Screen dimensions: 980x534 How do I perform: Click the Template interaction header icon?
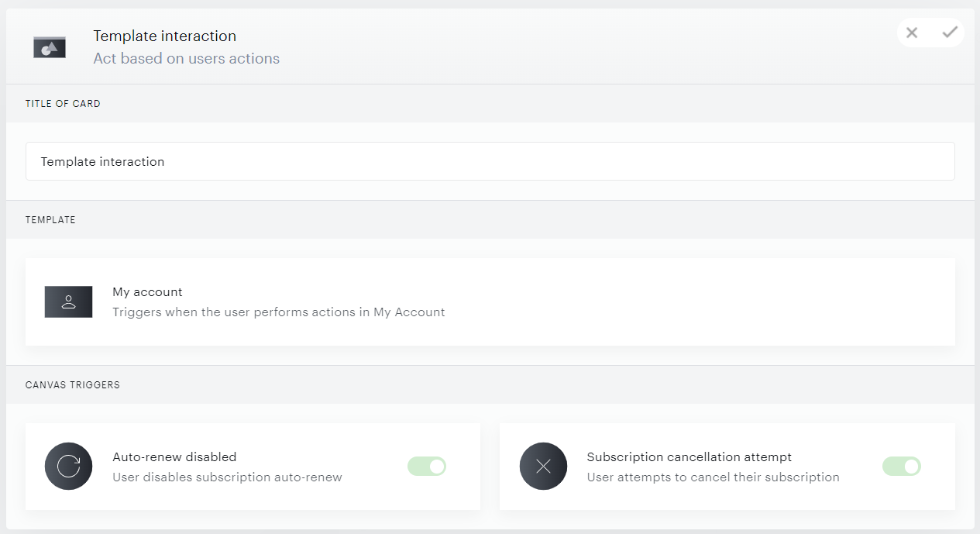[x=50, y=47]
